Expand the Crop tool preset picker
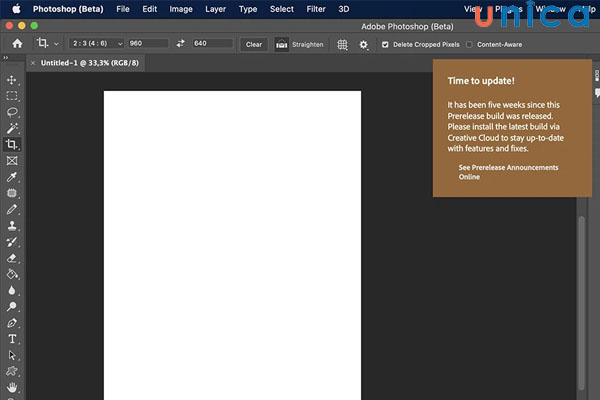This screenshot has height=400, width=600. (x=47, y=44)
